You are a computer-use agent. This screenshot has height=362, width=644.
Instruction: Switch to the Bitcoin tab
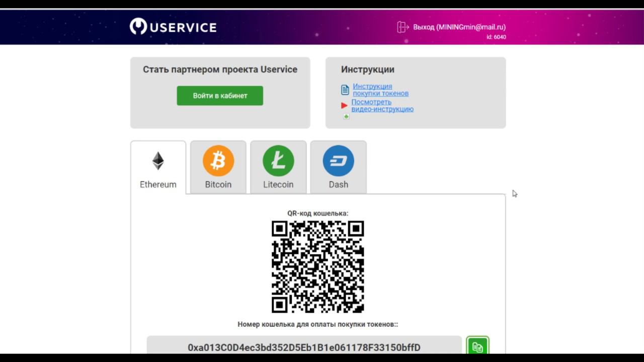coord(218,167)
